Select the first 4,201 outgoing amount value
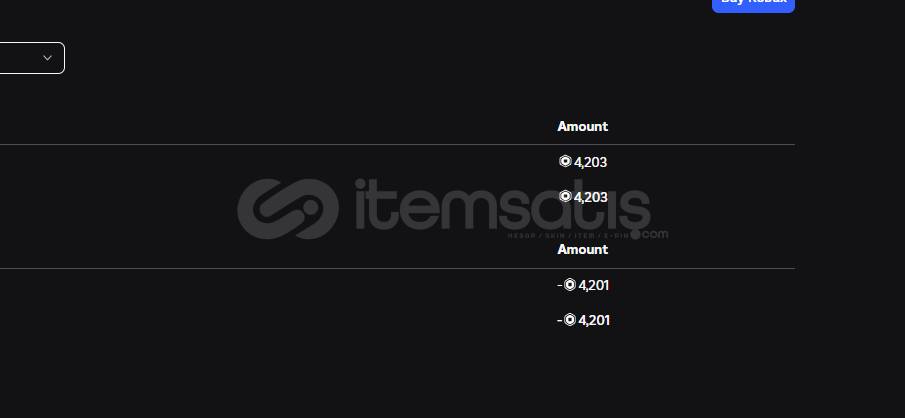905x418 pixels. (x=593, y=285)
